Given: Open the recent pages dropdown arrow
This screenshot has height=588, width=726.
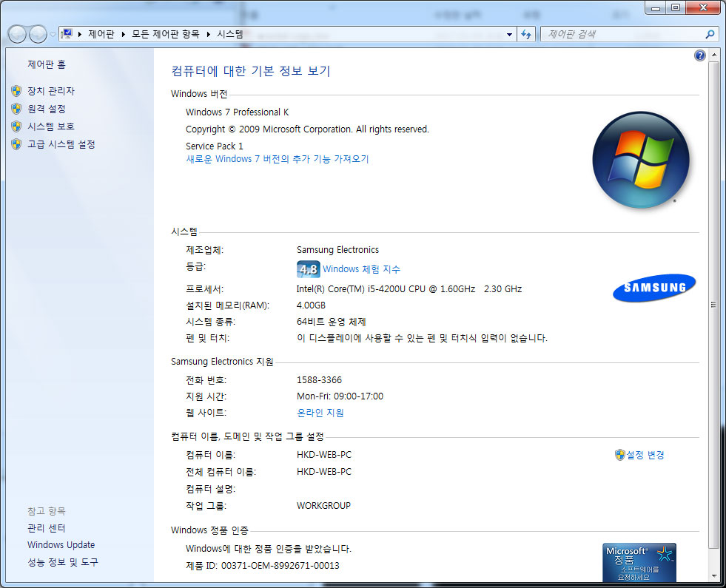Looking at the screenshot, I should pyautogui.click(x=53, y=35).
